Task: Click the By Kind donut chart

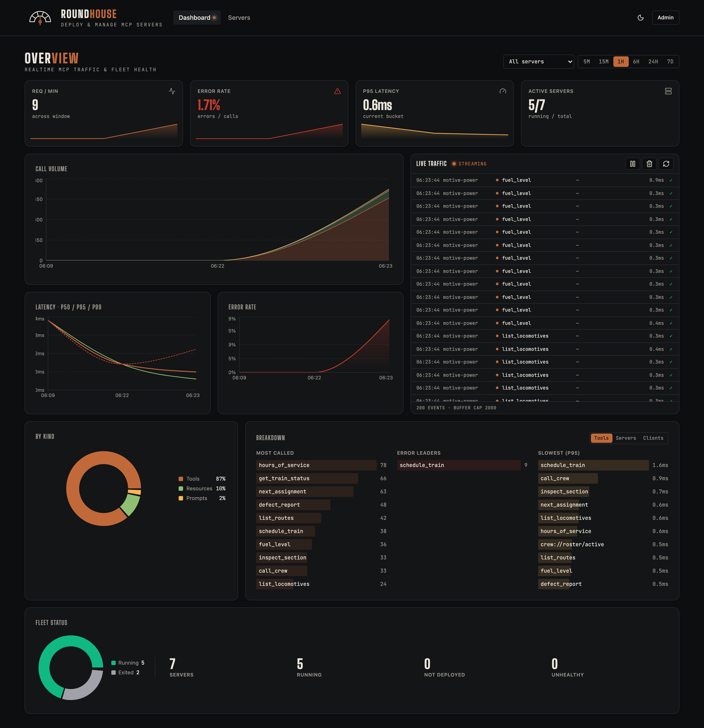Action: [x=104, y=488]
